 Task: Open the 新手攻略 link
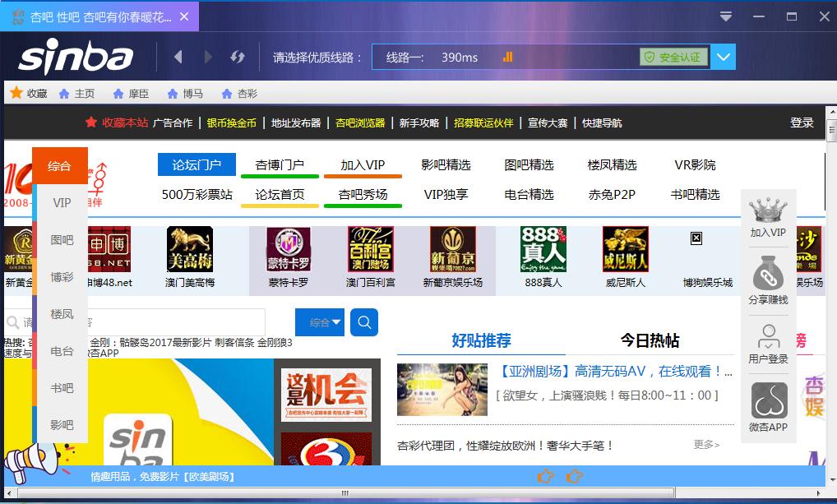coord(419,123)
